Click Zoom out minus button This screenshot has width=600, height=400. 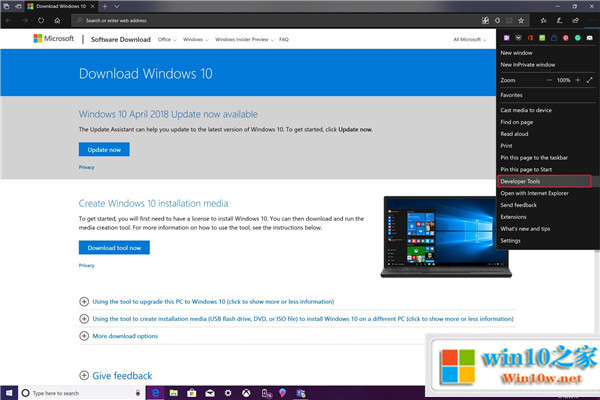coord(549,80)
